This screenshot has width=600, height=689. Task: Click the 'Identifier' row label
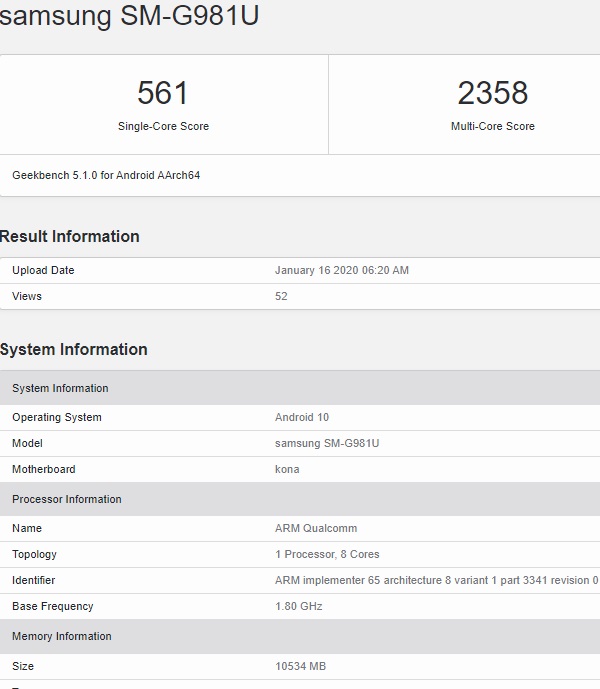point(33,580)
